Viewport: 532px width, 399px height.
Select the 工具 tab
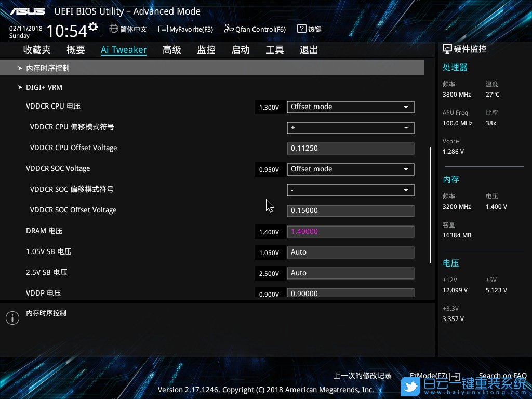click(274, 49)
